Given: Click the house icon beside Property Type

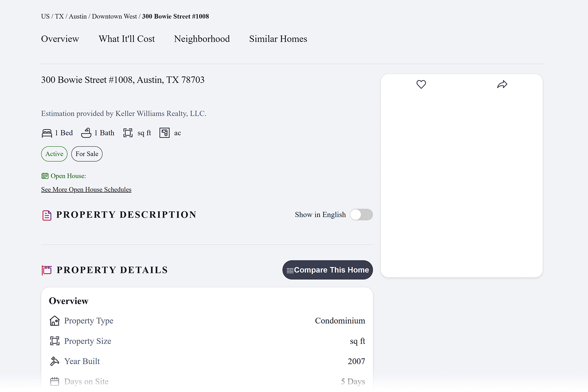Looking at the screenshot, I should 54,320.
